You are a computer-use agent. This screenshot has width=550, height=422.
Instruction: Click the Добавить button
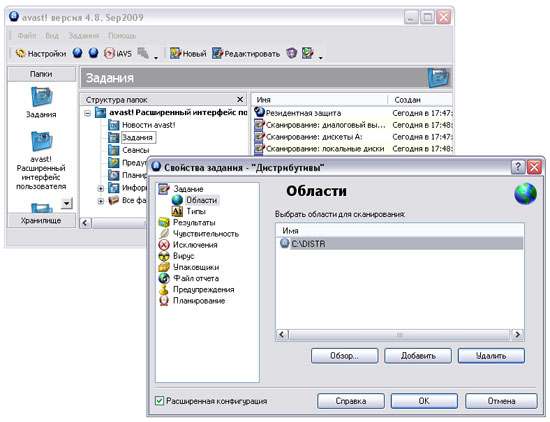coord(418,356)
